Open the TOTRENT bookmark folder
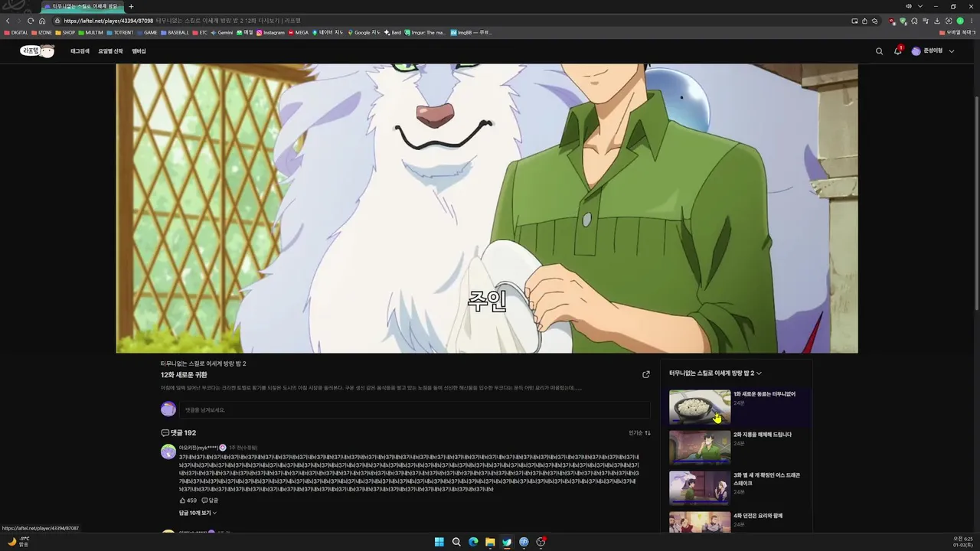The width and height of the screenshot is (980, 551). click(119, 33)
